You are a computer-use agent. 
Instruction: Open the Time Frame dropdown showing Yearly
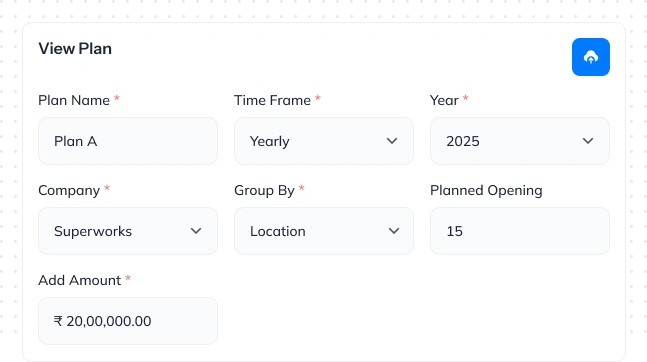pos(324,141)
